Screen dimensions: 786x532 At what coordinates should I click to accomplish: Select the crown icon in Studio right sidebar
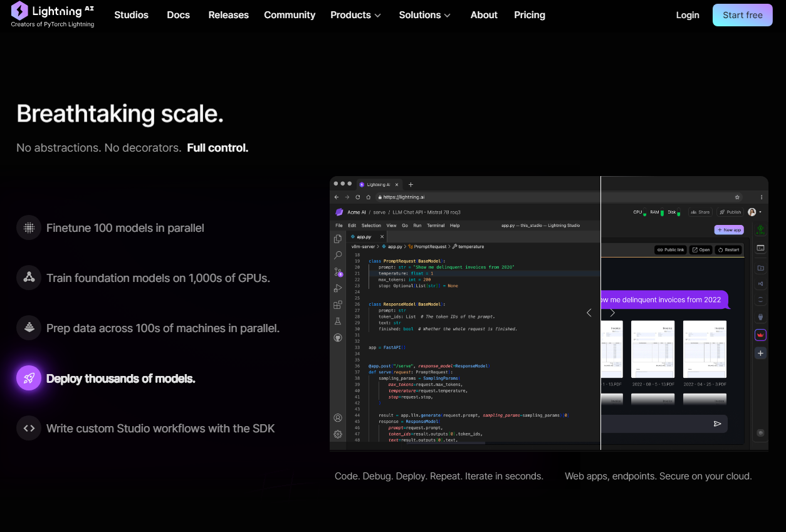click(760, 335)
